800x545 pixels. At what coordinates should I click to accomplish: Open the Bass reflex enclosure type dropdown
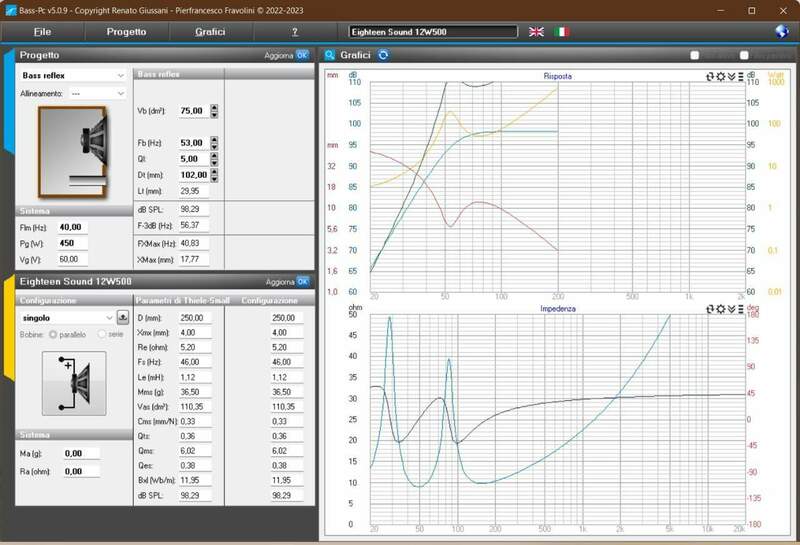[73, 75]
